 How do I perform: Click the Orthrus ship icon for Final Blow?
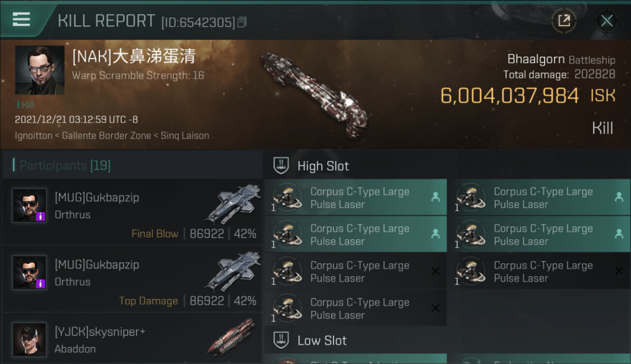233,203
